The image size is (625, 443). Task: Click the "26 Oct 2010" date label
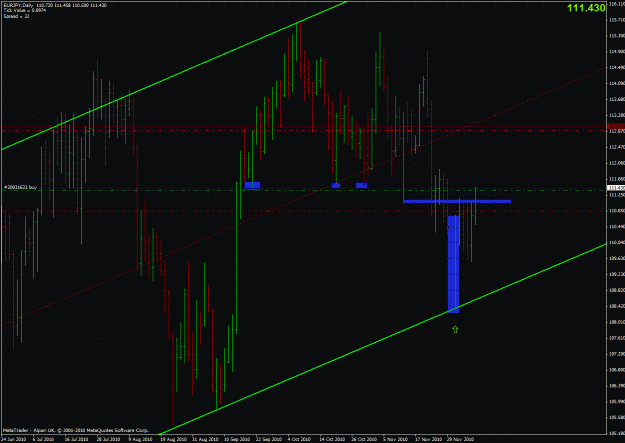point(364,439)
